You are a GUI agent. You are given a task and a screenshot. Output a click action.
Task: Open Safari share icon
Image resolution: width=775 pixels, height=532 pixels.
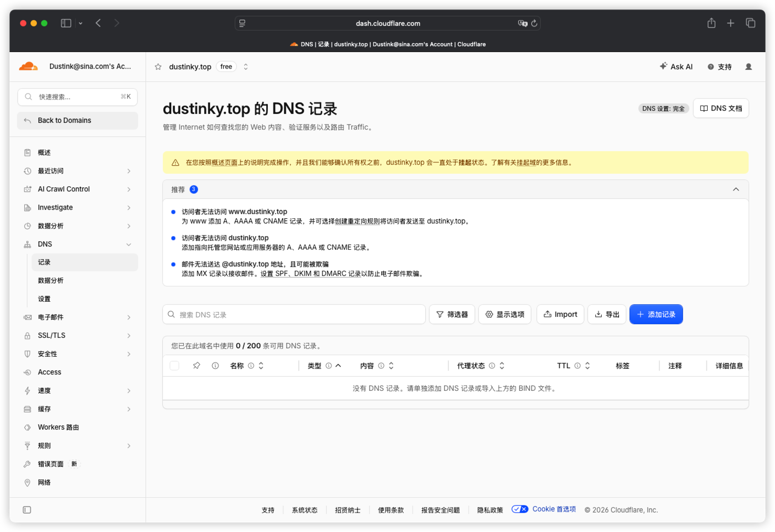tap(711, 23)
